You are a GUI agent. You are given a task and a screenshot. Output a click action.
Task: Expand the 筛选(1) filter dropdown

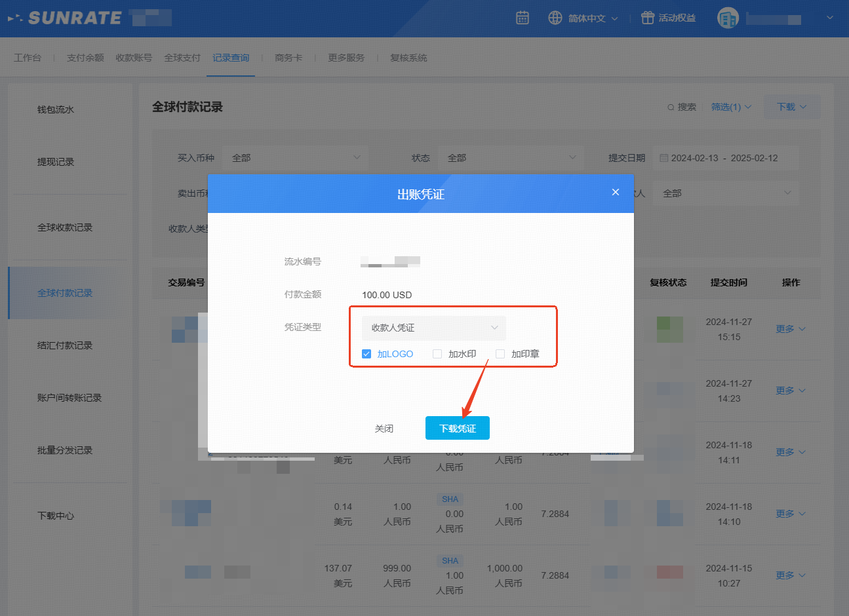coord(731,107)
